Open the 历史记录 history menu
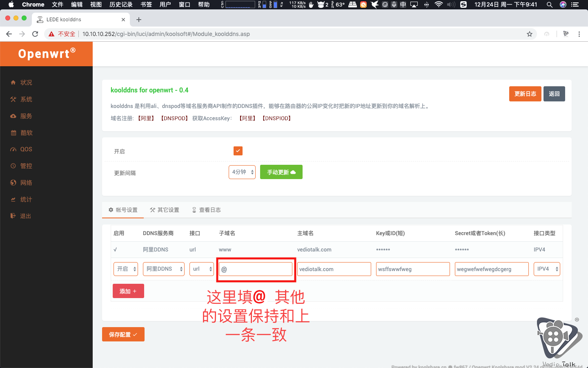This screenshot has height=368, width=588. point(121,4)
